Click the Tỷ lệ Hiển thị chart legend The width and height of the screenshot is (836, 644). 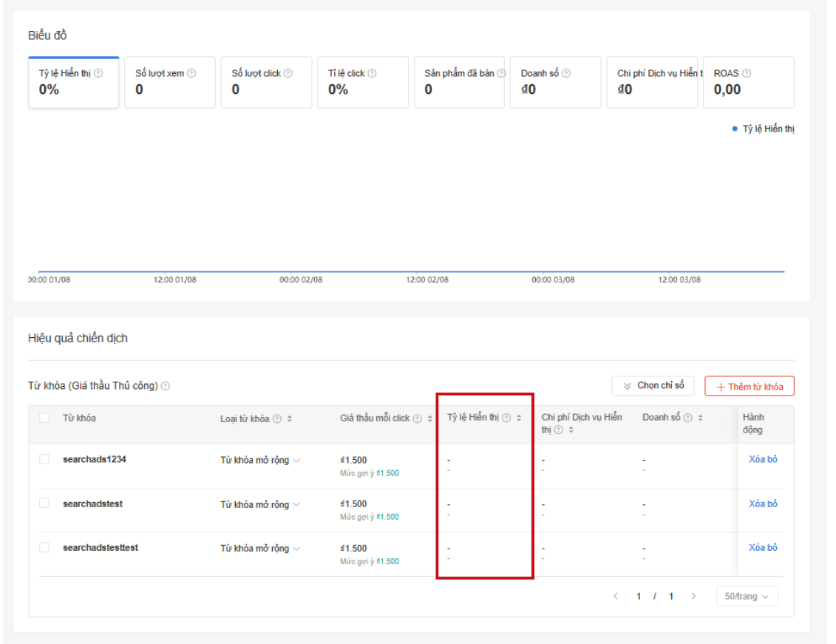(763, 129)
